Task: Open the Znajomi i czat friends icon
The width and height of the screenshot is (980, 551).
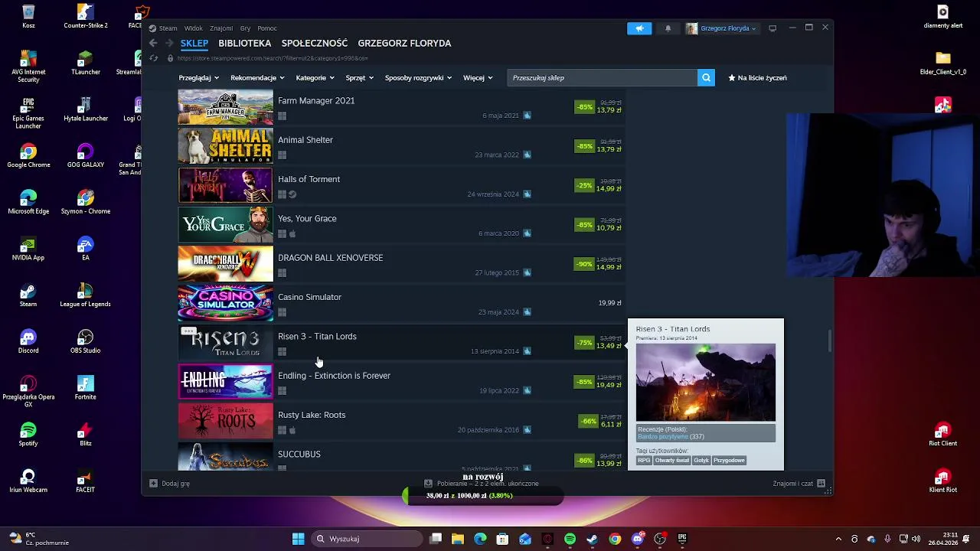Action: tap(821, 484)
